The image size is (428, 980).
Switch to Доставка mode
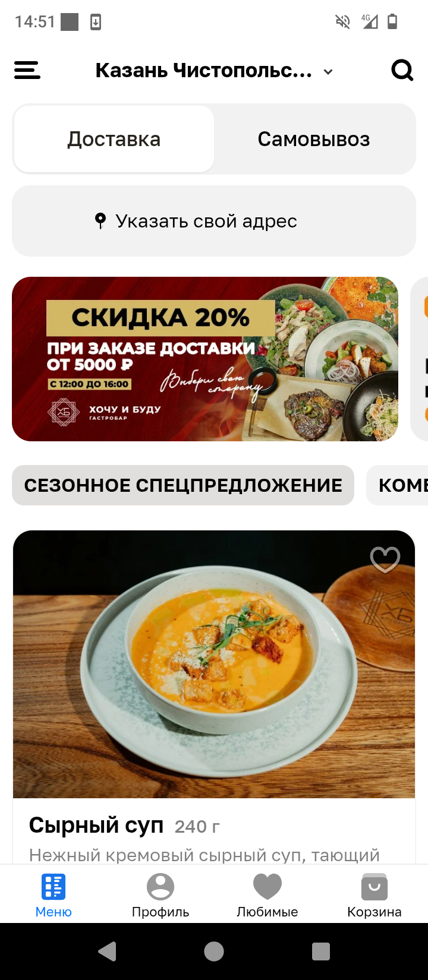tap(114, 139)
